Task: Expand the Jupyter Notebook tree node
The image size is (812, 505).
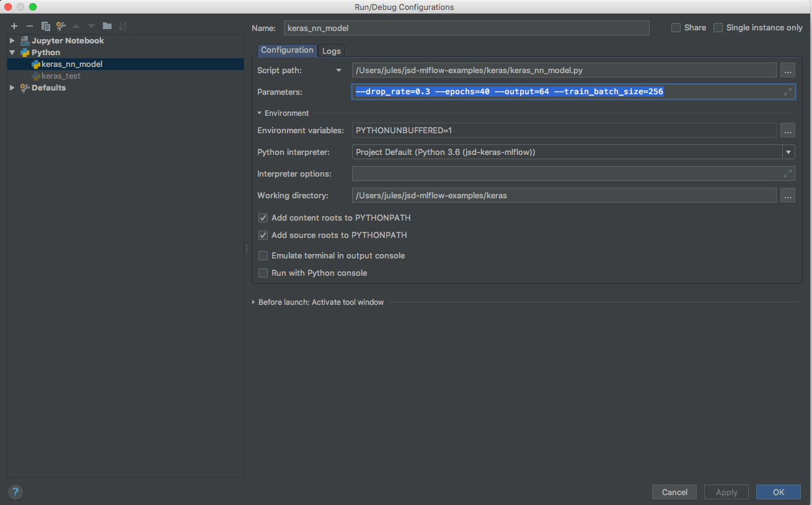Action: (12, 41)
